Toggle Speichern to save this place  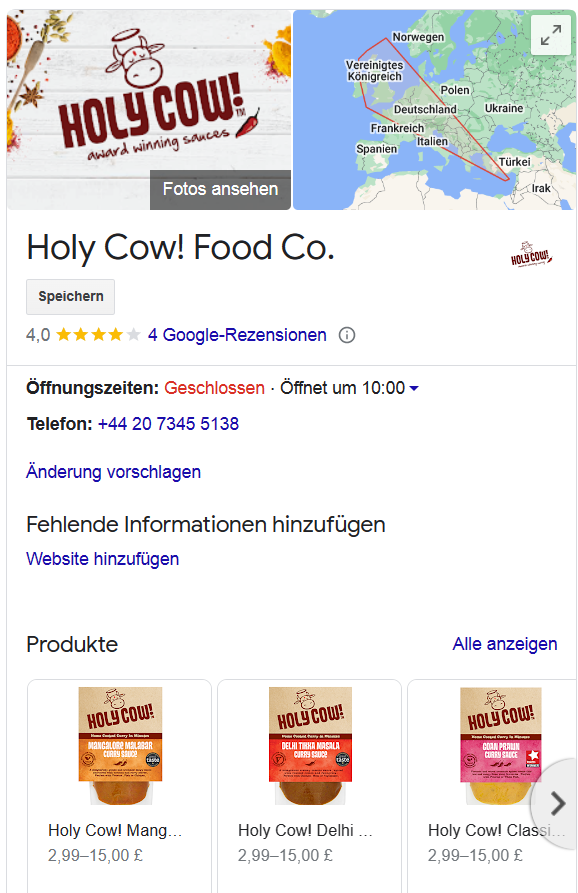(x=70, y=296)
